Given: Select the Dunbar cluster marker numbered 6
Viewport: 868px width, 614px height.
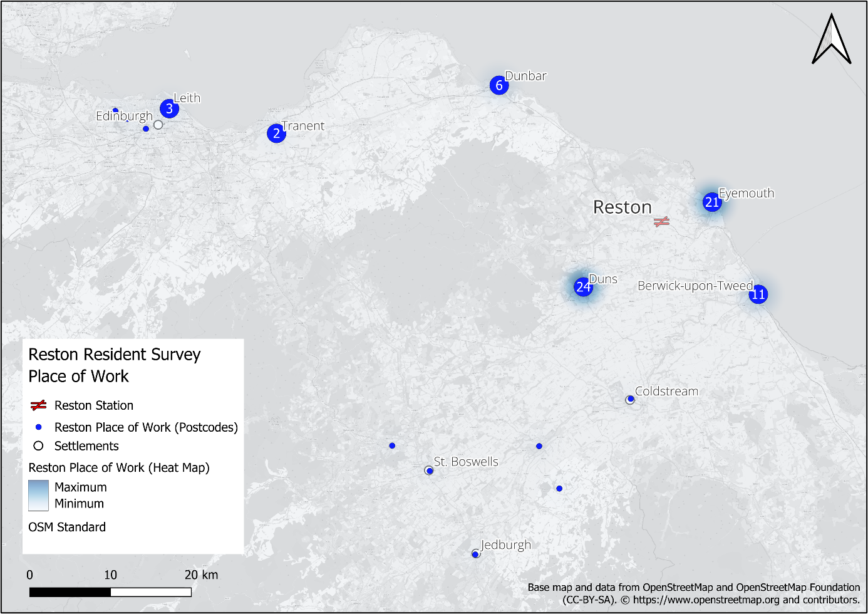Looking at the screenshot, I should pyautogui.click(x=499, y=85).
